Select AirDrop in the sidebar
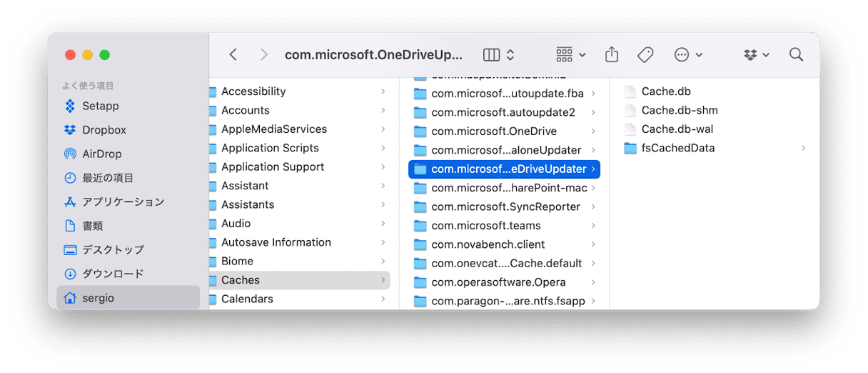The width and height of the screenshot is (868, 373). [x=101, y=154]
